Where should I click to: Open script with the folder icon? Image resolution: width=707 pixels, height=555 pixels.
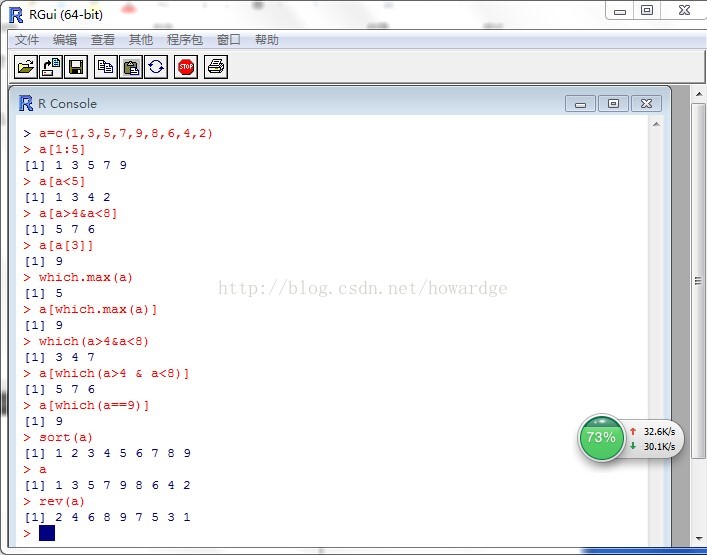coord(26,67)
